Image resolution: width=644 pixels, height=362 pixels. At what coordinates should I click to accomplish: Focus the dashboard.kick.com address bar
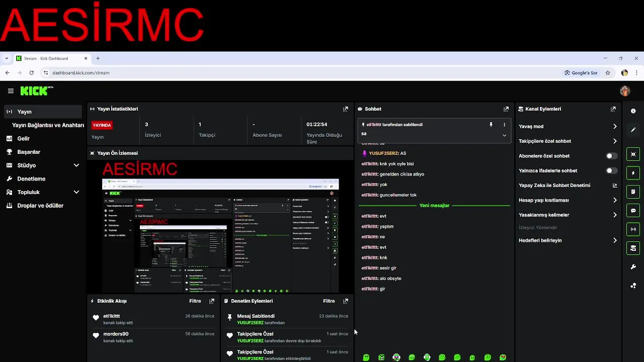tap(302, 73)
